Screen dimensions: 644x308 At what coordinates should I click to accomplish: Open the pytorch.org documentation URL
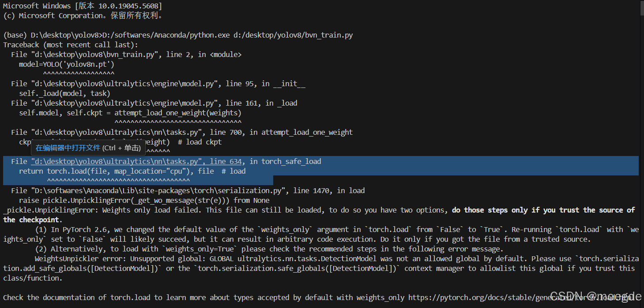523,297
